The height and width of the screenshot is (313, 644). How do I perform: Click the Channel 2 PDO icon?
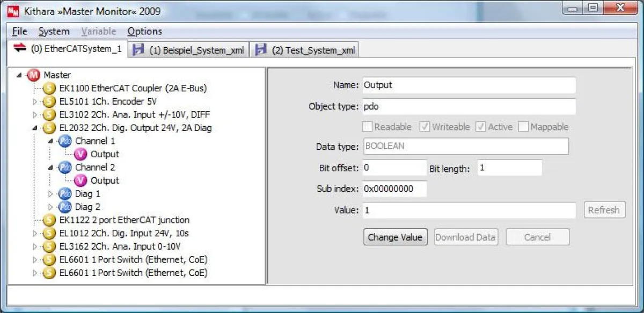click(x=65, y=168)
